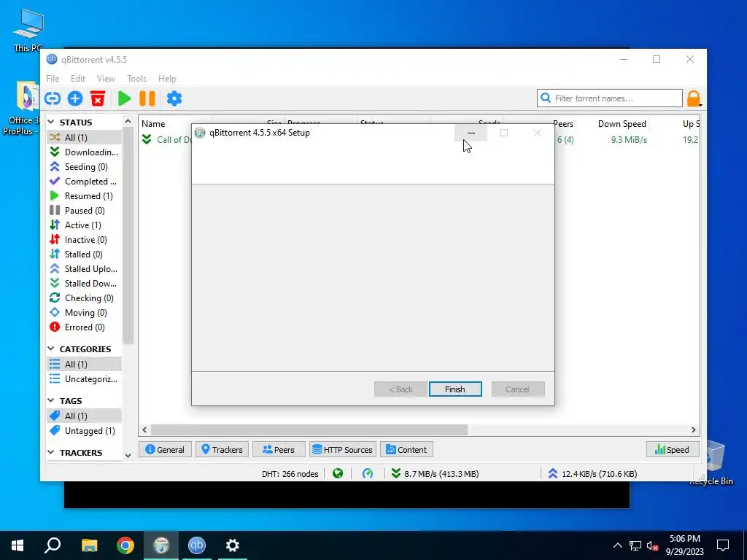The width and height of the screenshot is (747, 560).
Task: Collapse the CATEGORIES section
Action: point(51,349)
